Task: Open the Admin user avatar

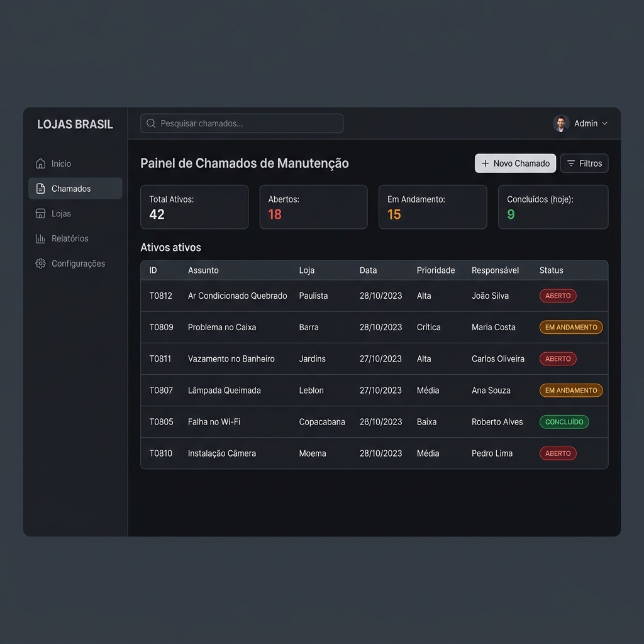Action: tap(560, 123)
